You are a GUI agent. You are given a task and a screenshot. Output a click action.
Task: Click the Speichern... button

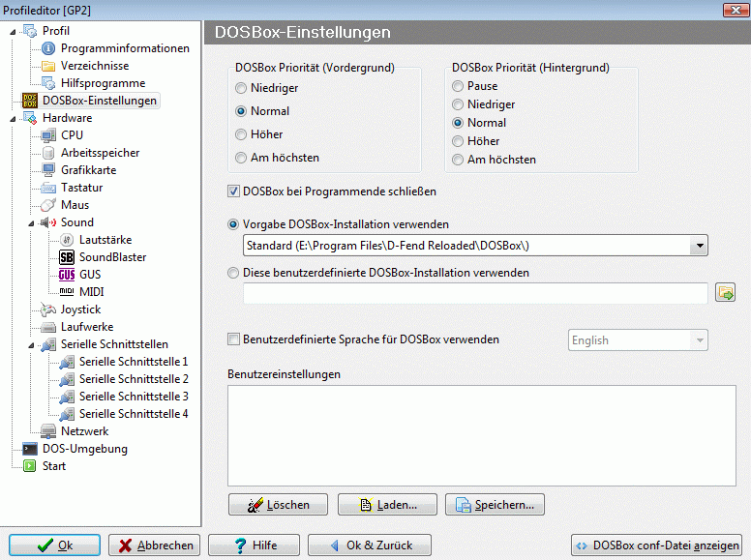pyautogui.click(x=495, y=505)
